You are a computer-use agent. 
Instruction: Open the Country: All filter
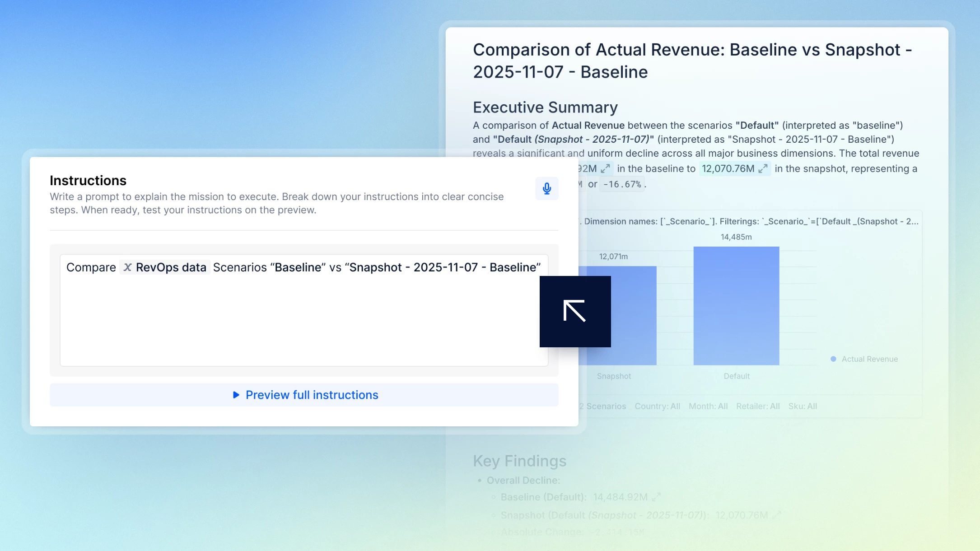click(x=657, y=406)
